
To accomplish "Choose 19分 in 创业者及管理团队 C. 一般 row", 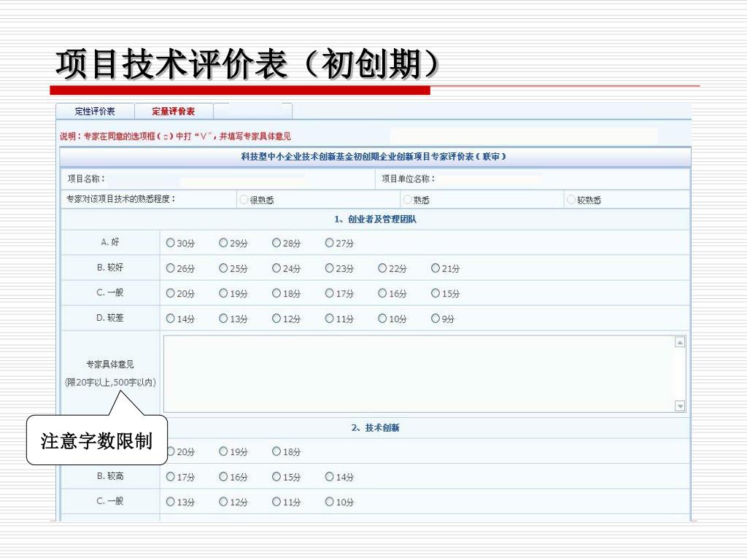I will point(223,293).
